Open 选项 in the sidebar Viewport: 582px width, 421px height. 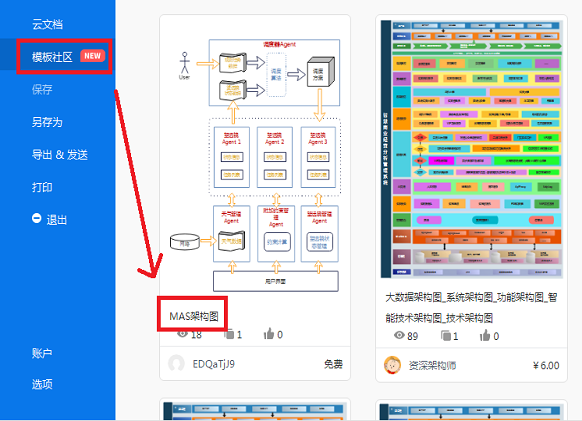pyautogui.click(x=42, y=384)
